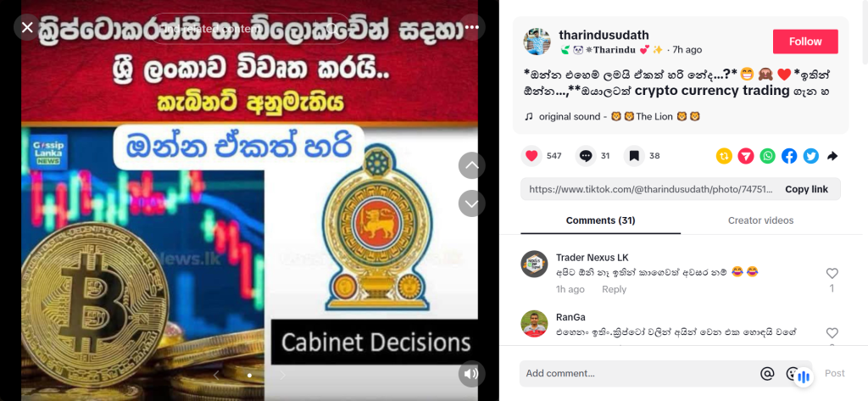Share via WhatsApp icon
This screenshot has height=401, width=868.
pos(768,156)
